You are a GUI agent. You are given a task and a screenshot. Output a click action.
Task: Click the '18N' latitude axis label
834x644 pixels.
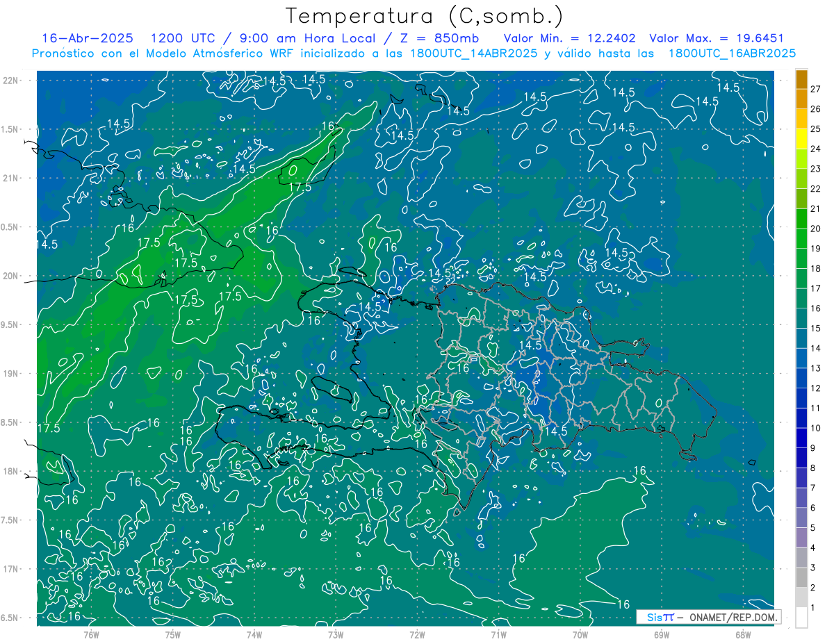click(11, 471)
